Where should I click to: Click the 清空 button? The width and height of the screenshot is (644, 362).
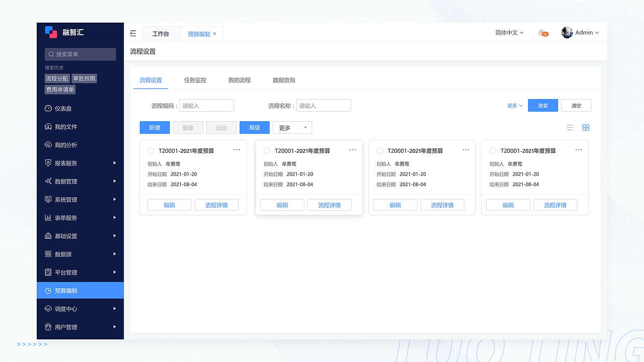click(x=576, y=106)
